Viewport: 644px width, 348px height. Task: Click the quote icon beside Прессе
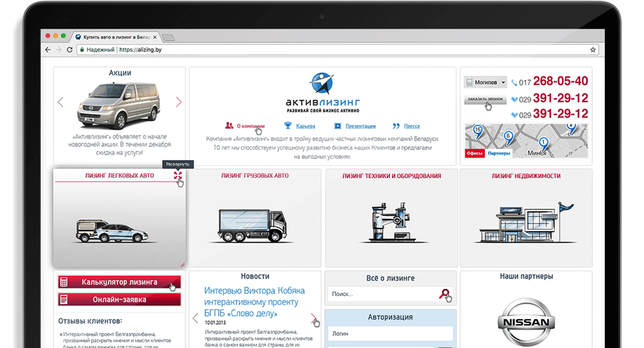click(x=396, y=126)
